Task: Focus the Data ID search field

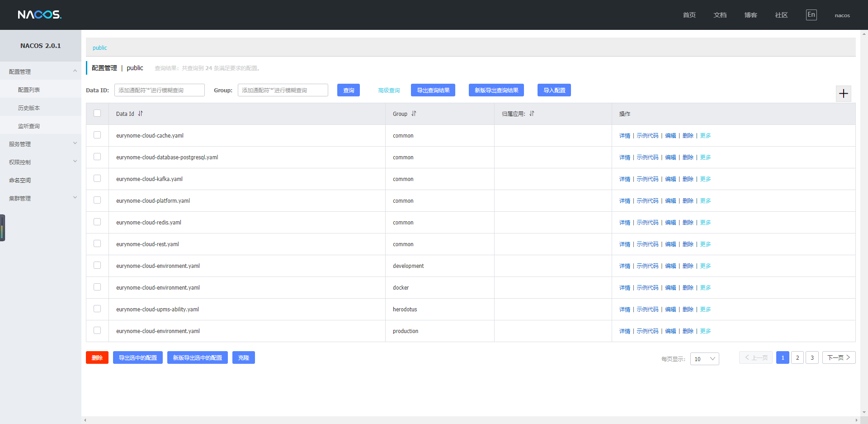Action: pos(160,90)
